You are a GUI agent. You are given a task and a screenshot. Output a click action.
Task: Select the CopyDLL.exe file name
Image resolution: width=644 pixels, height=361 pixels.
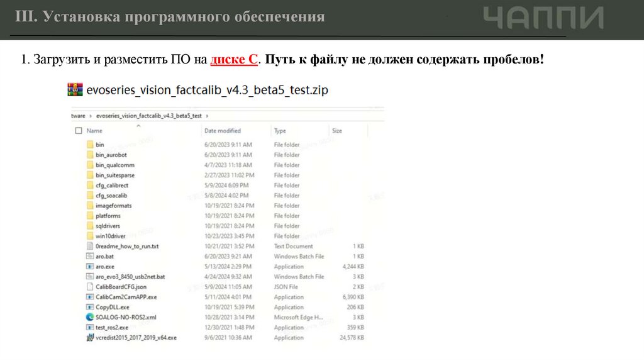pyautogui.click(x=113, y=307)
